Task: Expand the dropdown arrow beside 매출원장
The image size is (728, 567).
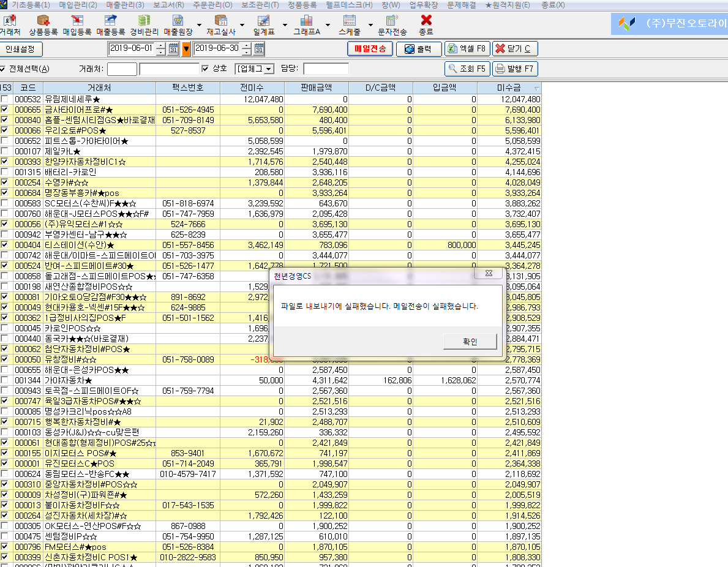Action: pos(199,25)
